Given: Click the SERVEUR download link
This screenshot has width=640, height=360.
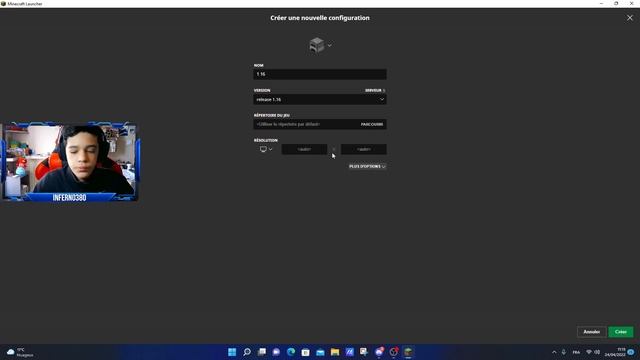Looking at the screenshot, I should pyautogui.click(x=375, y=90).
